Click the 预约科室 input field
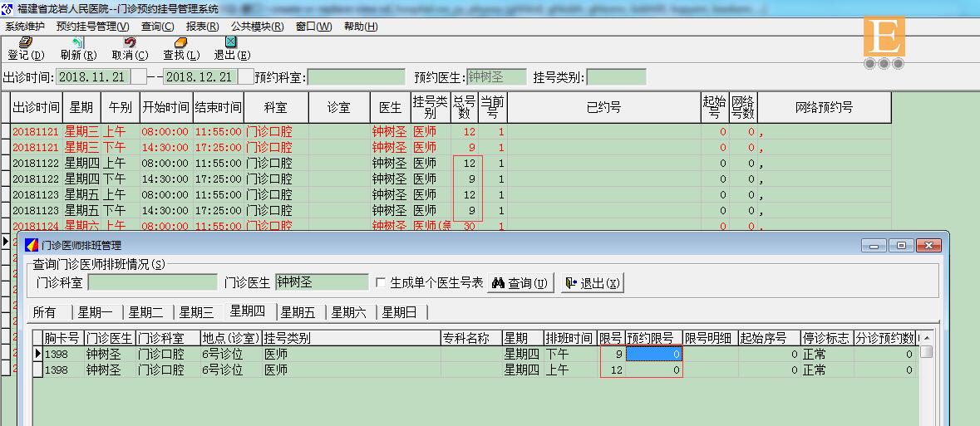980x426 pixels. tap(357, 77)
